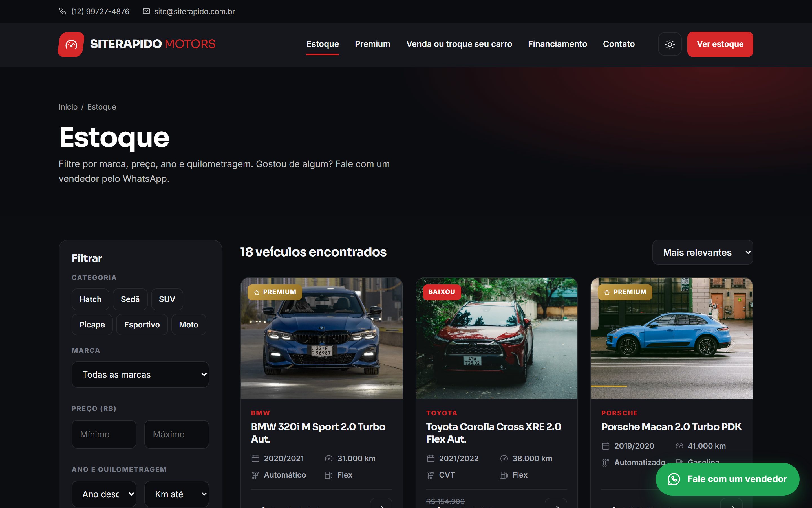Open the Financiamento nav item

(x=558, y=44)
